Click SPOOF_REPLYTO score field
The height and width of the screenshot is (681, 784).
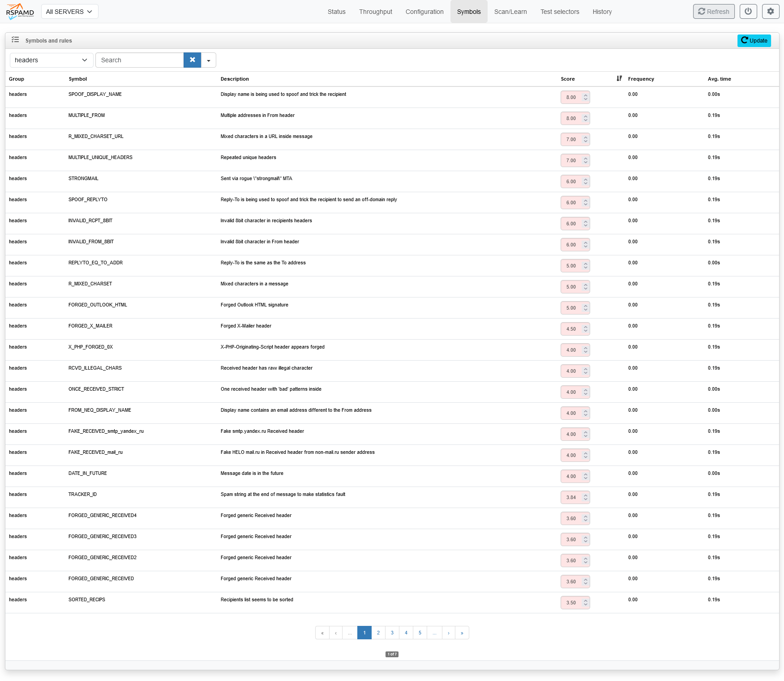click(575, 203)
